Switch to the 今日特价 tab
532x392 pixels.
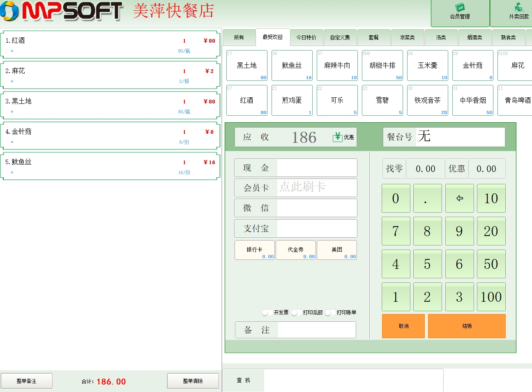(x=306, y=37)
